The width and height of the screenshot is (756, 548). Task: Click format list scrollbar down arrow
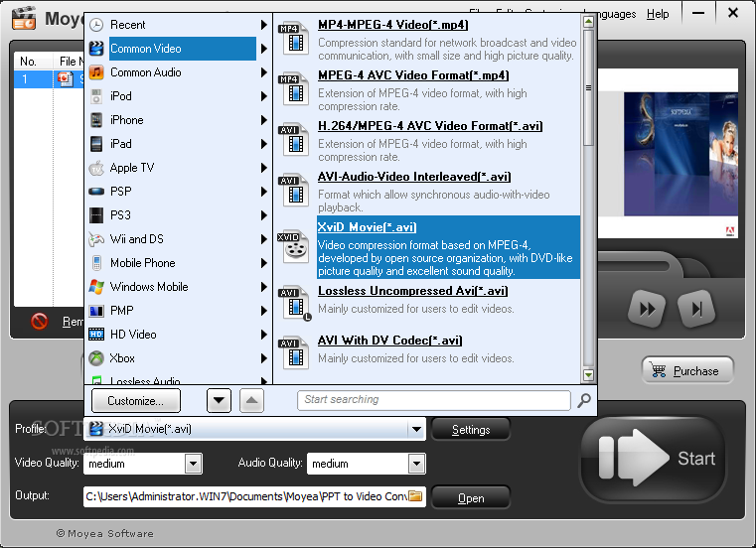point(588,375)
